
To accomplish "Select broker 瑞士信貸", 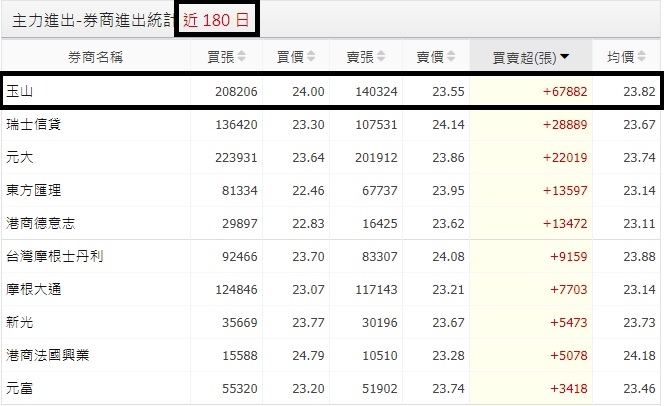I will tap(34, 124).
